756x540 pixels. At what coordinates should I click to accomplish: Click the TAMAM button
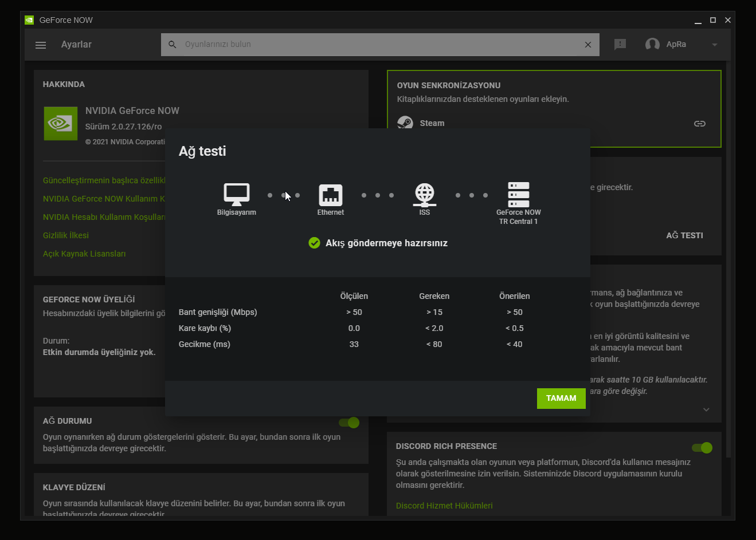click(x=561, y=399)
